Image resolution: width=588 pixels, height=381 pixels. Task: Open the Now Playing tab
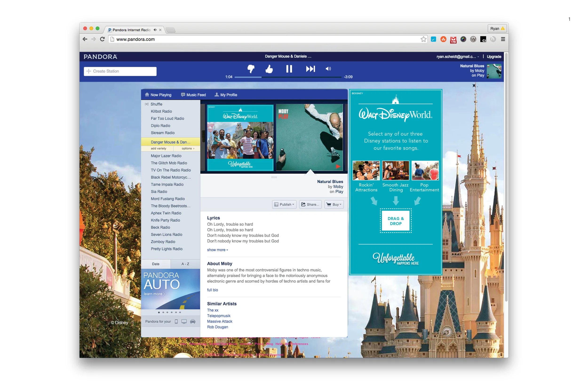tap(158, 95)
